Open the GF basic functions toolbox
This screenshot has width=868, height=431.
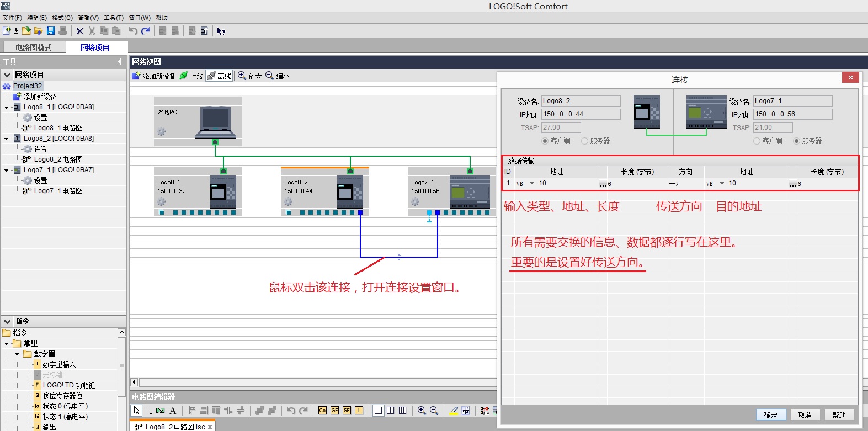tap(334, 411)
